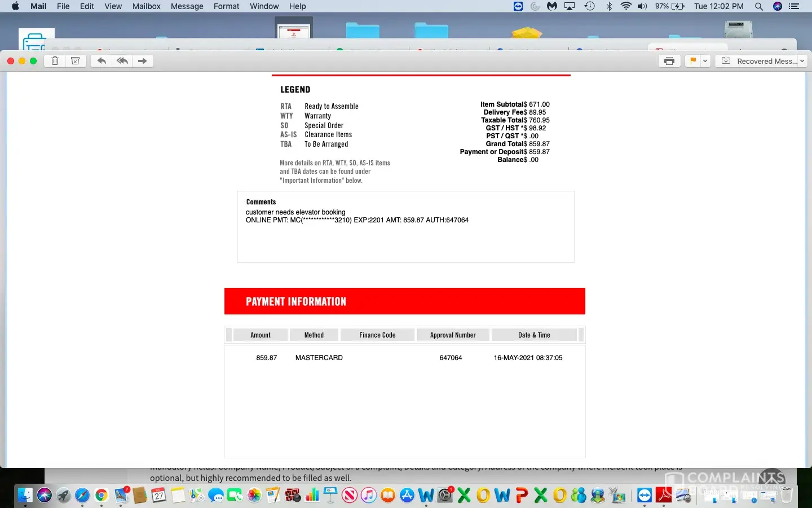This screenshot has height=508, width=812.
Task: Click the Reply All double-arrow icon
Action: [122, 61]
